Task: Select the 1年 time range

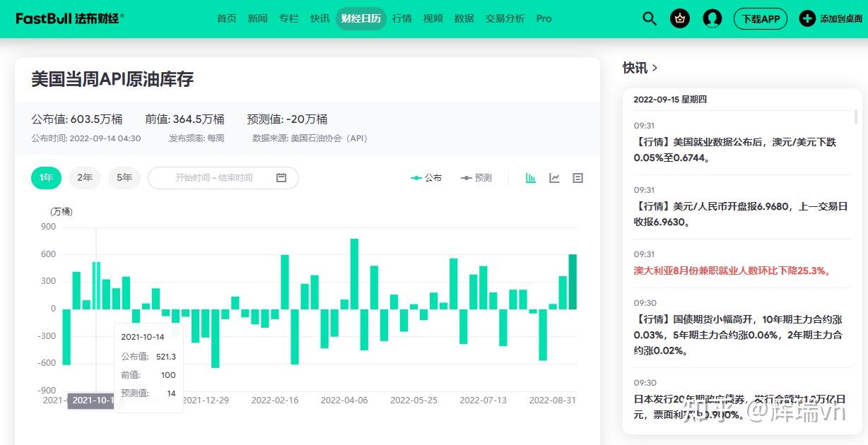Action: pyautogui.click(x=47, y=178)
